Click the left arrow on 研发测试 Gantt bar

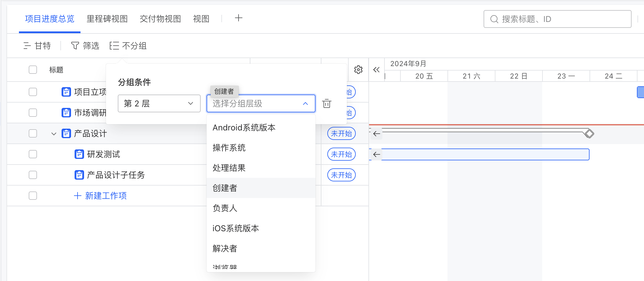[376, 154]
